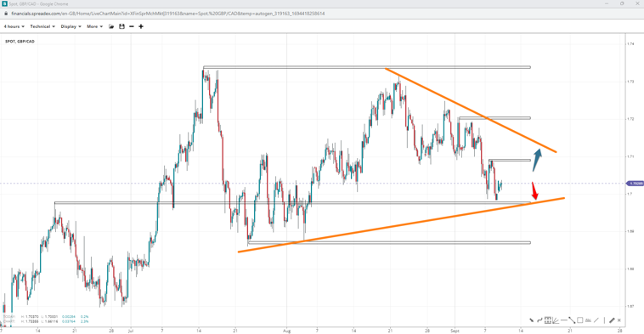Open the '4 hours' timeframe dropdown
This screenshot has width=644, height=334.
click(x=14, y=26)
